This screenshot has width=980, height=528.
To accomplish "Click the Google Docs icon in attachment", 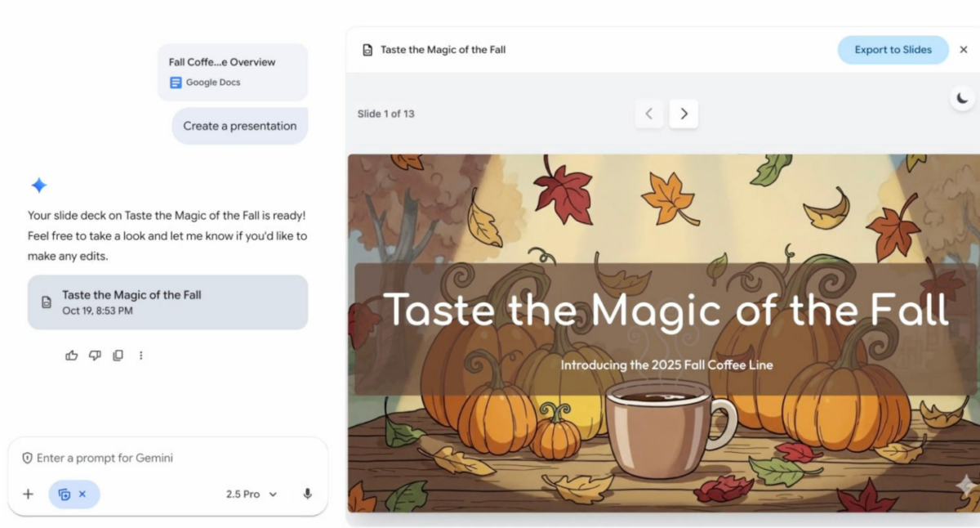I will coord(176,83).
